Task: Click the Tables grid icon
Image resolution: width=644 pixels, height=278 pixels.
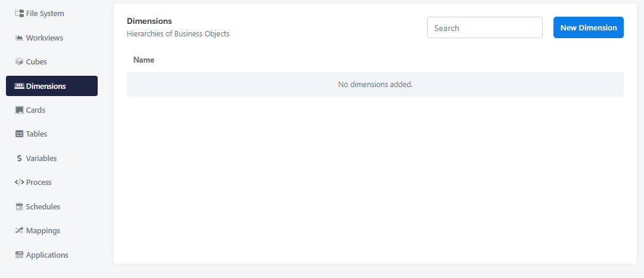Action: point(19,134)
